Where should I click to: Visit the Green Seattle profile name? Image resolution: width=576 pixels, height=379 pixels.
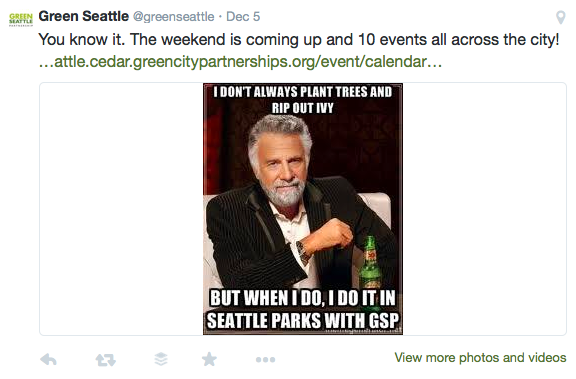[84, 16]
